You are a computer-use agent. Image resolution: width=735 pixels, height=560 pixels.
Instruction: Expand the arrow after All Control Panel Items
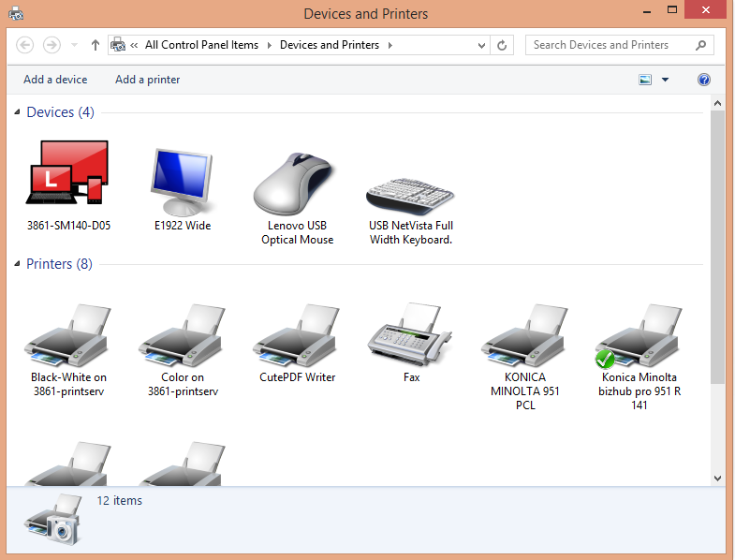[269, 46]
